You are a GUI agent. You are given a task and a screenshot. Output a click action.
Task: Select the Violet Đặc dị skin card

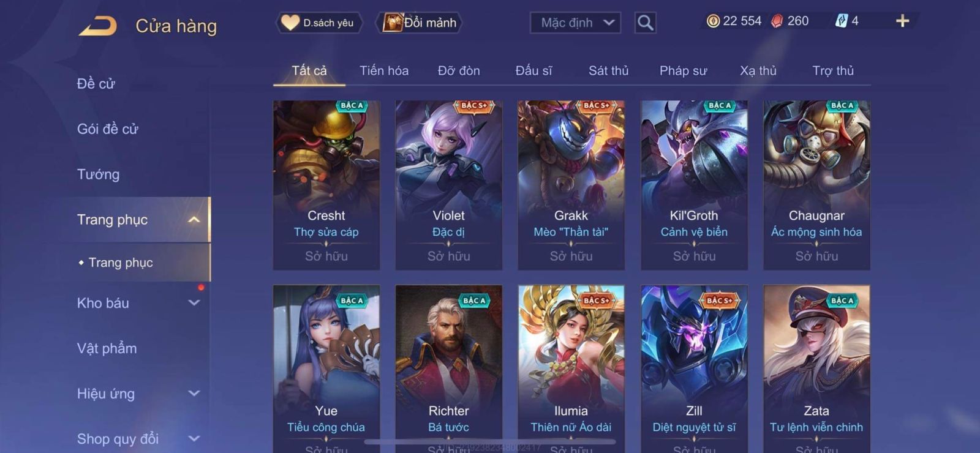click(449, 185)
